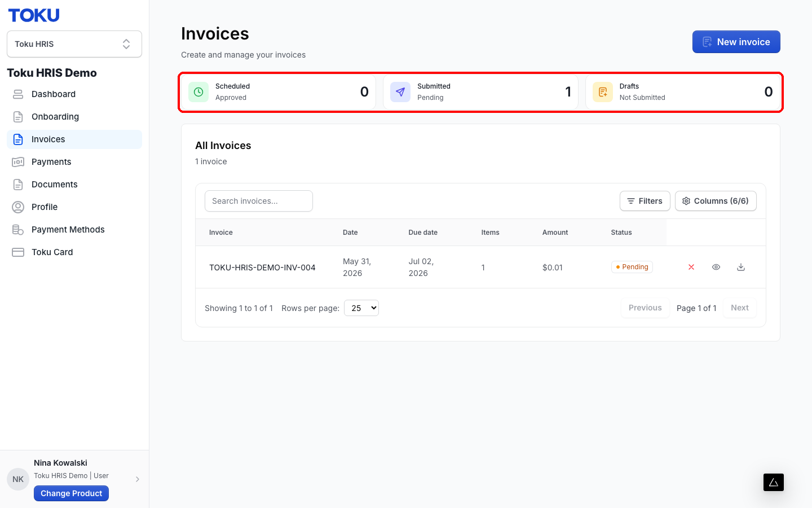This screenshot has width=812, height=508.
Task: Open the Filters menu
Action: (x=645, y=201)
